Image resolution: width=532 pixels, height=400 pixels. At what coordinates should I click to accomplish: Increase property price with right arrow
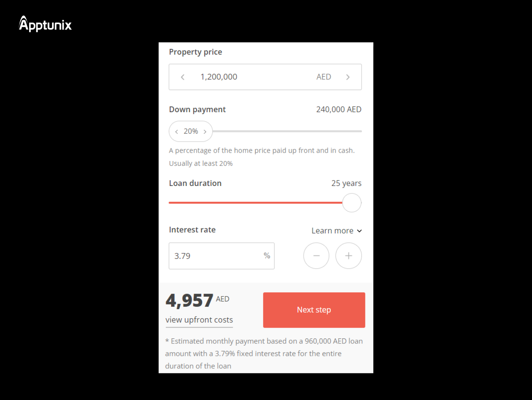click(x=348, y=77)
